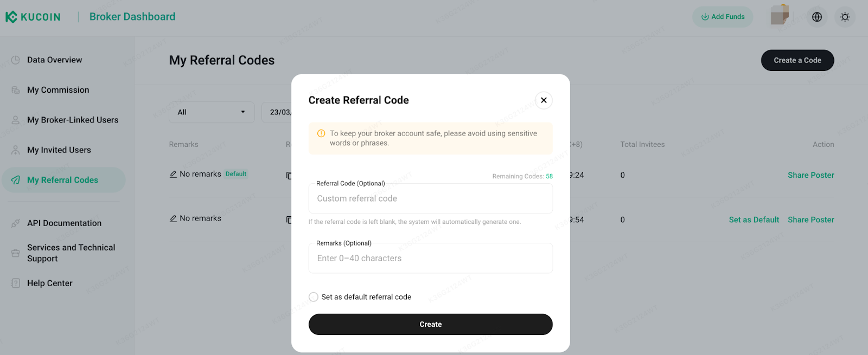Click the globe language icon
Screen dimensions: 868x355
point(816,17)
